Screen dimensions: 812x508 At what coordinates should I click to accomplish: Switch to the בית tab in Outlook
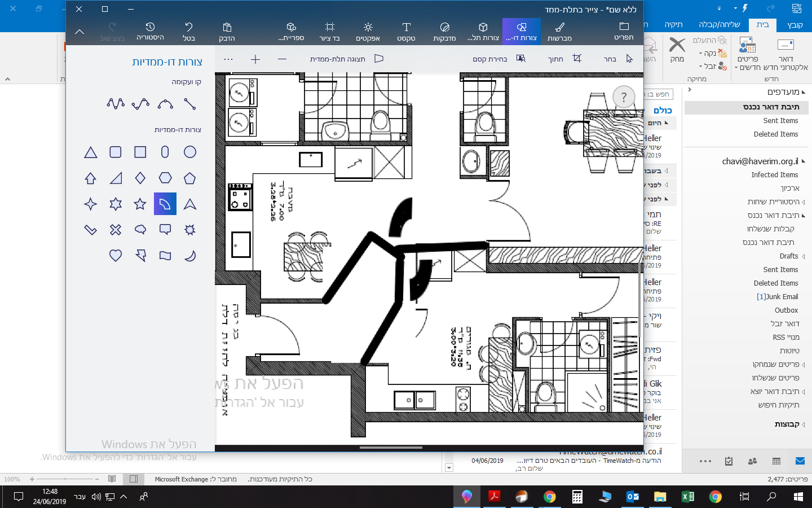[763, 25]
